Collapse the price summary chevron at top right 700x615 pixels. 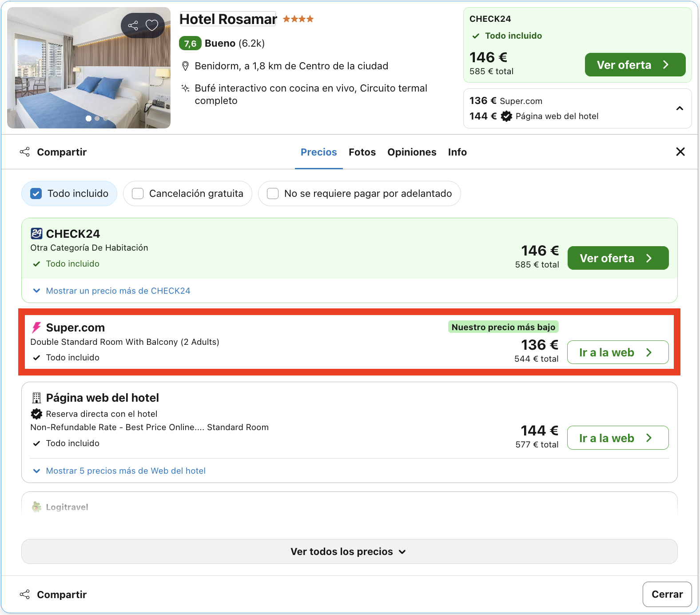click(x=680, y=108)
